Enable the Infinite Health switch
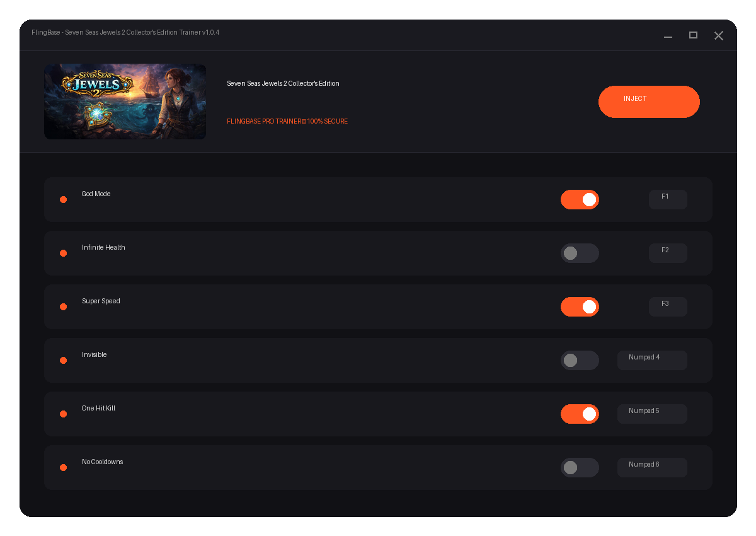The width and height of the screenshot is (756, 536). tap(580, 253)
